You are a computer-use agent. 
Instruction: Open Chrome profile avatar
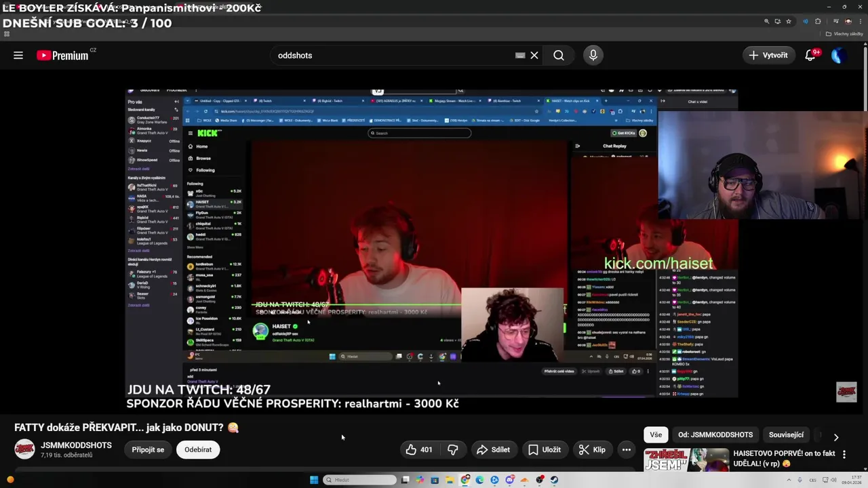[848, 21]
